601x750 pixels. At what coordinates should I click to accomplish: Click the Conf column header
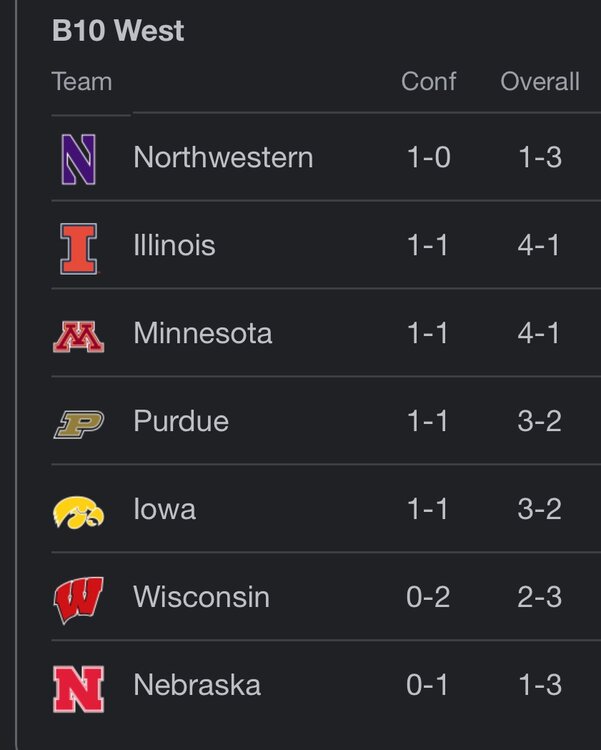[428, 82]
